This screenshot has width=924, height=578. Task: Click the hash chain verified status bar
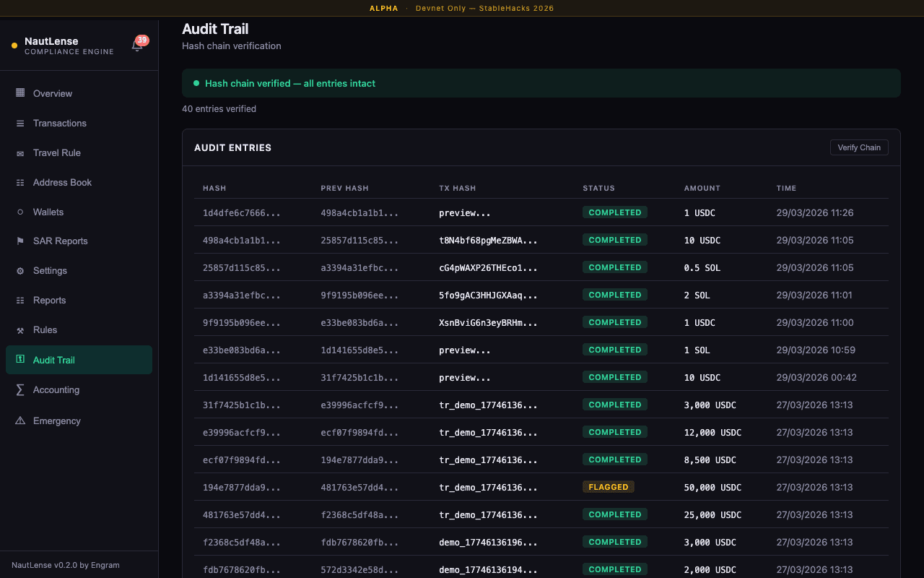click(541, 82)
